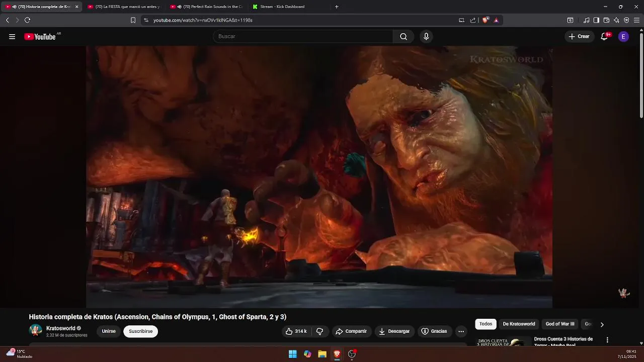Open the Brave VPN shield icon
Screen dimensions: 644x362
click(626, 20)
